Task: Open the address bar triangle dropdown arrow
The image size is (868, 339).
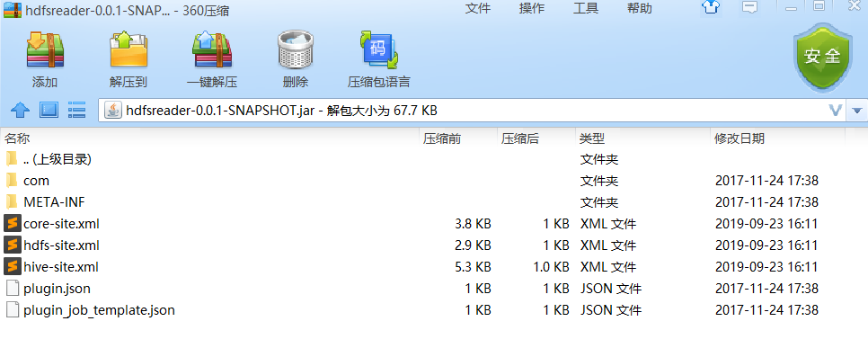Action: tap(857, 111)
